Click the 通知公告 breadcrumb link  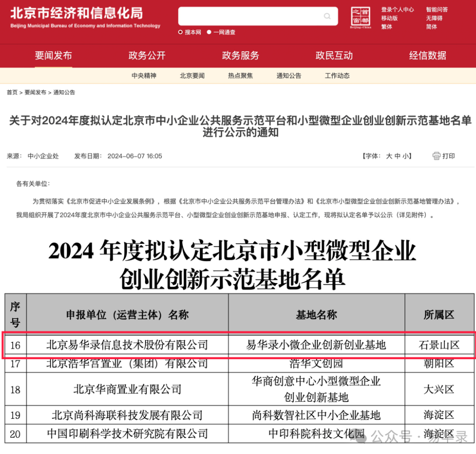click(64, 93)
